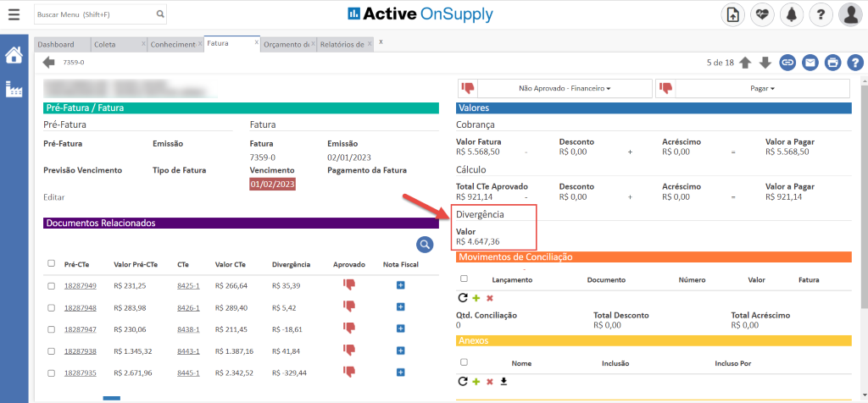Open the question mark help in header
868x403 pixels.
tap(821, 15)
